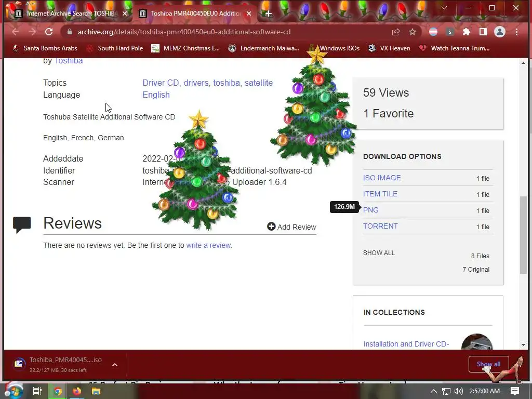Image resolution: width=532 pixels, height=399 pixels.
Task: Close the Toshiba PMR400450EU0 tab
Action: pyautogui.click(x=249, y=14)
